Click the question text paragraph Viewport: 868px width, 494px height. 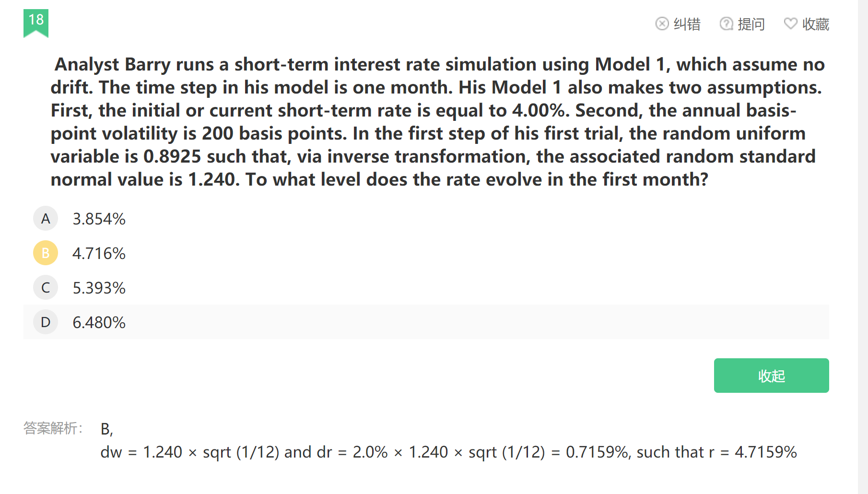click(x=437, y=122)
